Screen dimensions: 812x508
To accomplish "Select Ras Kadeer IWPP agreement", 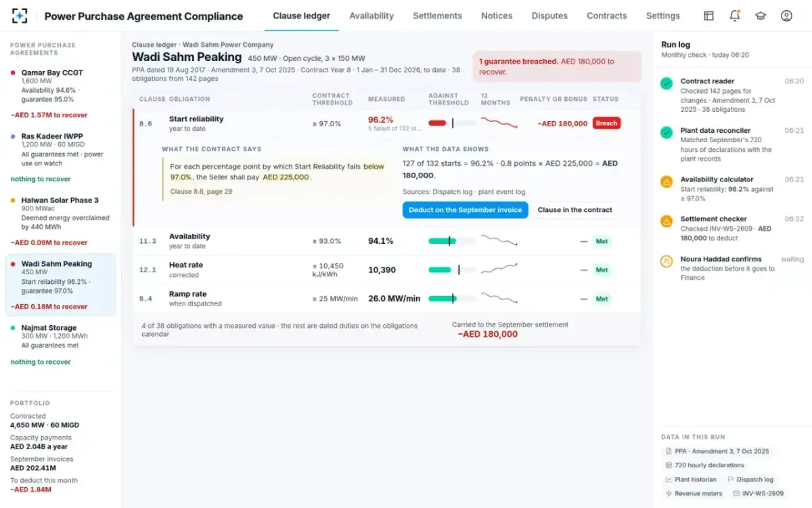I will 60,157.
